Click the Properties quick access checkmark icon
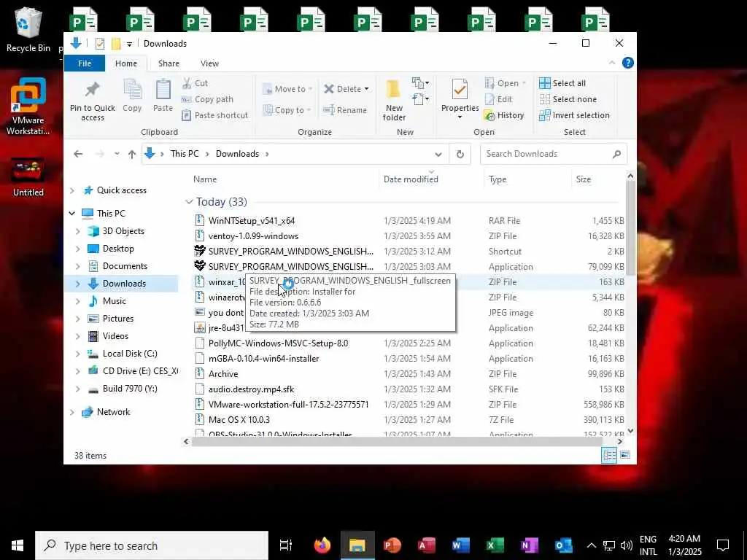This screenshot has width=747, height=560. click(99, 44)
